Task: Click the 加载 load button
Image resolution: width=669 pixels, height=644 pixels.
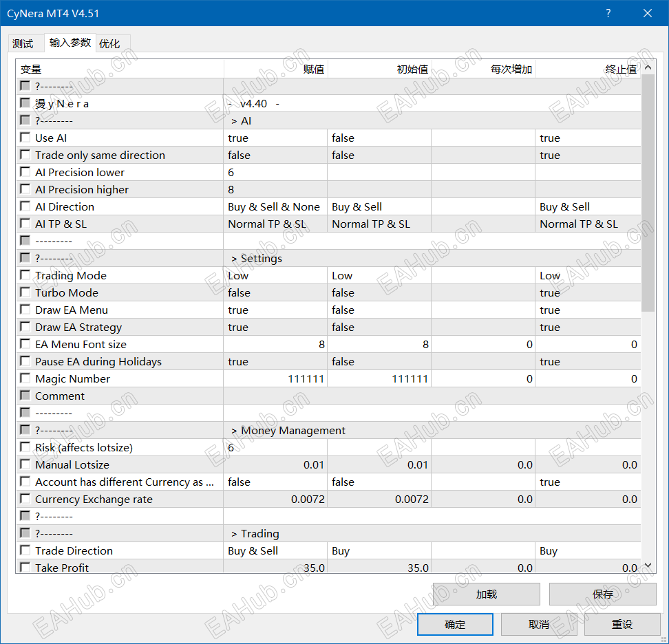Action: coord(487,594)
